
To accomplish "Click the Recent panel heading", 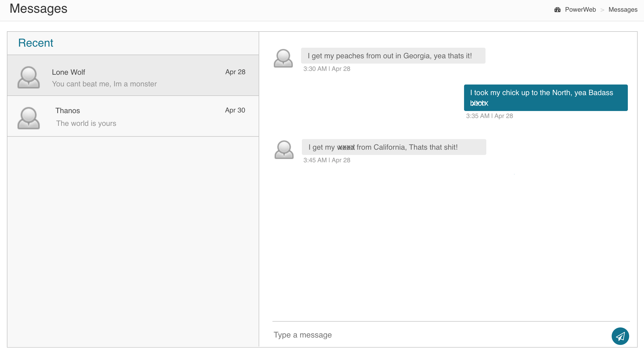I will 36,43.
